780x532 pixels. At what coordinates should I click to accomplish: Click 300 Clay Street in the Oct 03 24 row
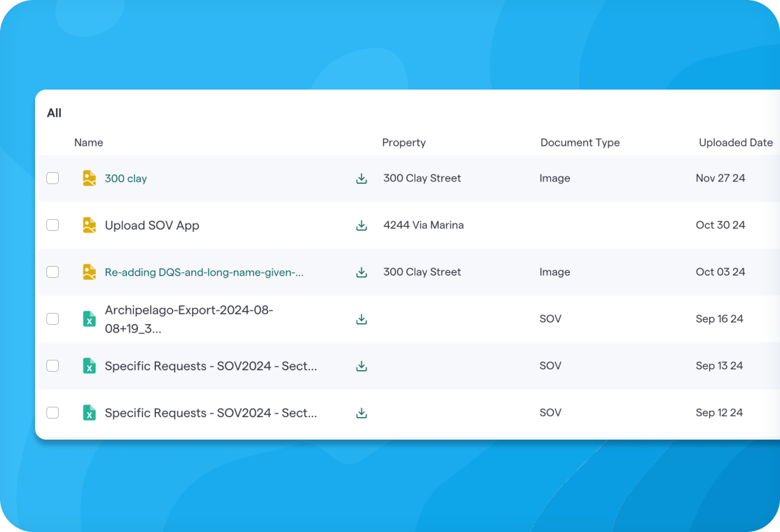[422, 272]
